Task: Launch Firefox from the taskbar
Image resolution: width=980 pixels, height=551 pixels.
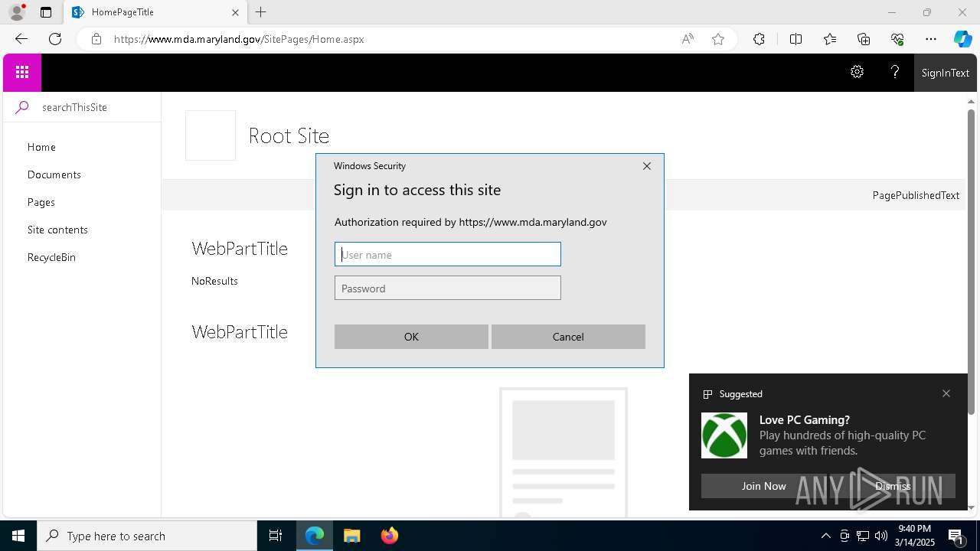Action: point(390,536)
